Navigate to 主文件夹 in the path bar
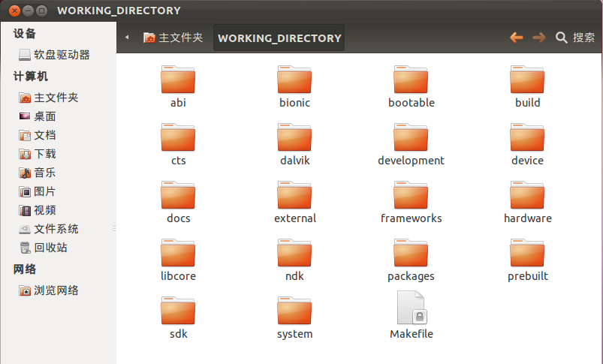 173,38
